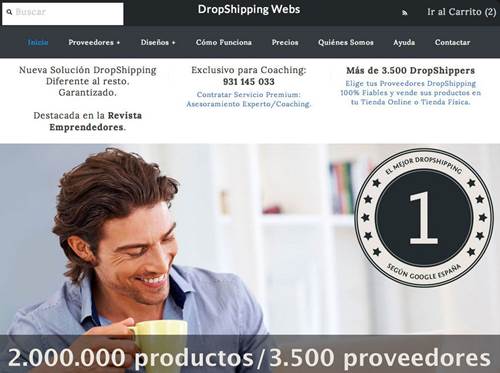Viewport: 500px width, 373px height.
Task: Open Ir al Carrito (2) link
Action: tap(461, 12)
